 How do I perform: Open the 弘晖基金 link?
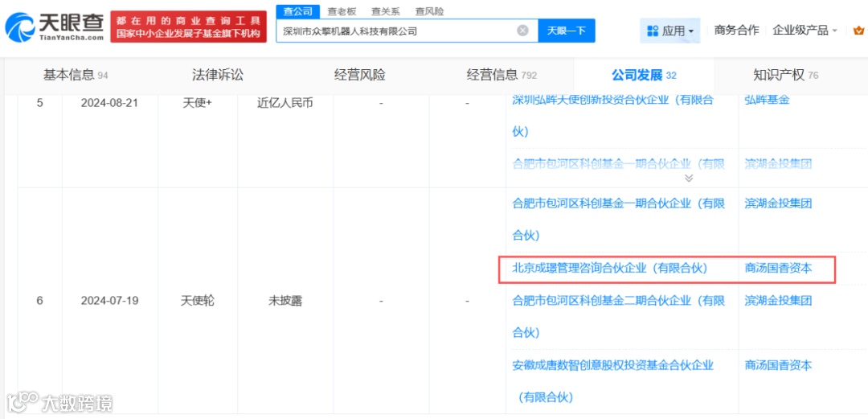[x=767, y=100]
